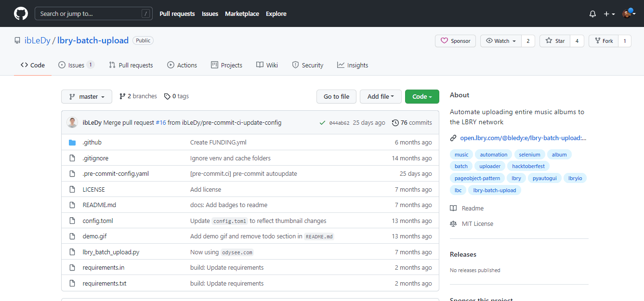Open the notifications bell

(592, 14)
